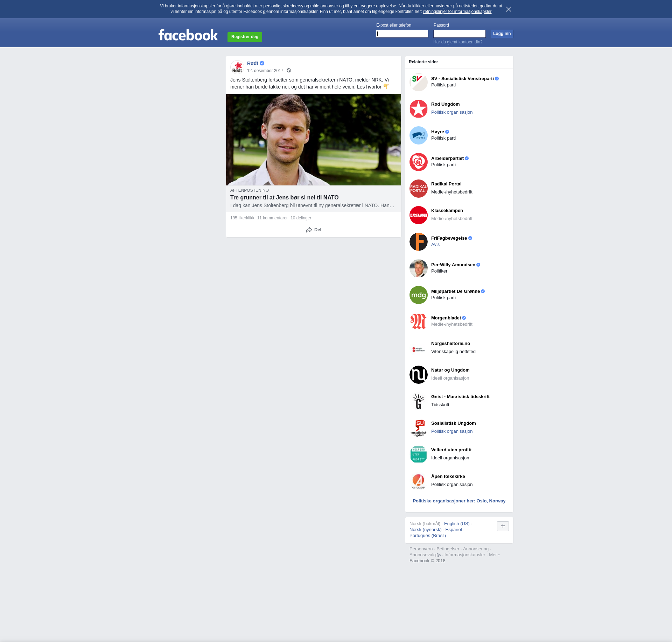Open Tre grunner til at Jens headline

285,198
